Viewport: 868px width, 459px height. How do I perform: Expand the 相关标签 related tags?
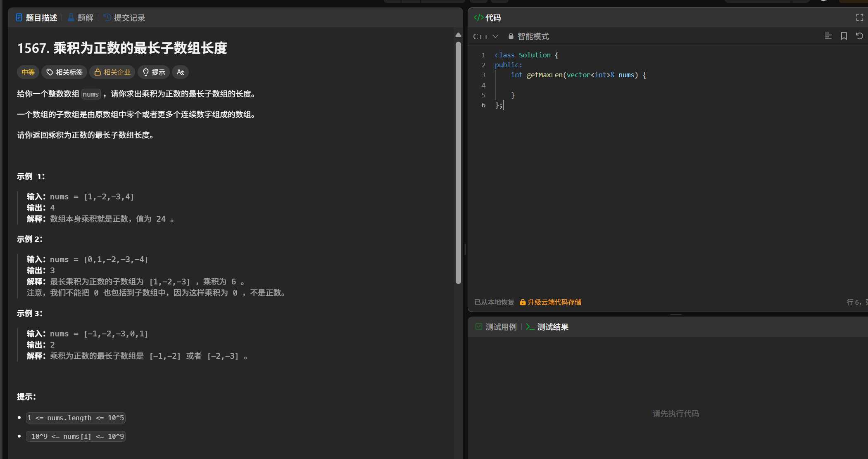coord(64,72)
